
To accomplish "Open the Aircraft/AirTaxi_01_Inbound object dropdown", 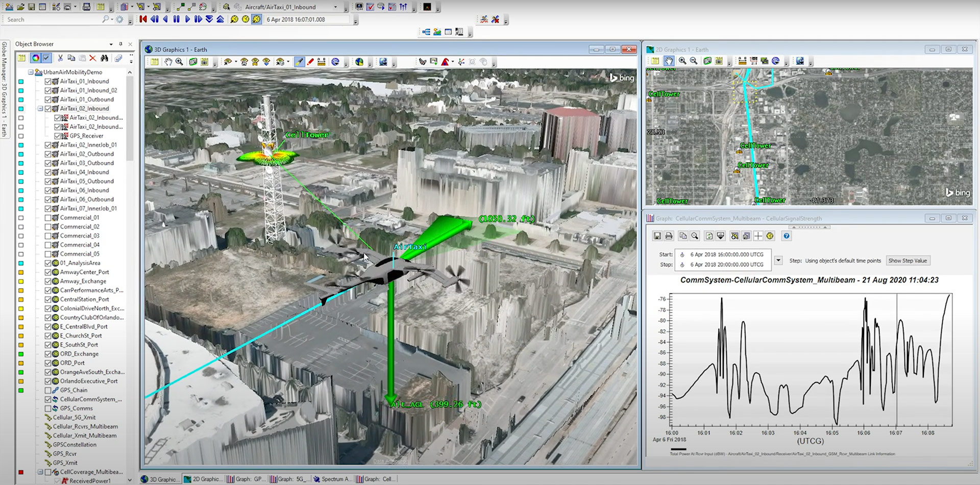I will pos(335,7).
